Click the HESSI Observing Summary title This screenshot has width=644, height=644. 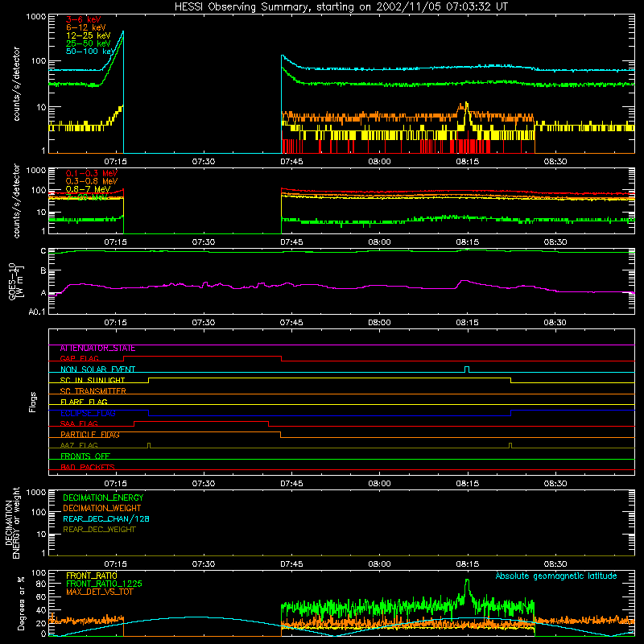(341, 7)
